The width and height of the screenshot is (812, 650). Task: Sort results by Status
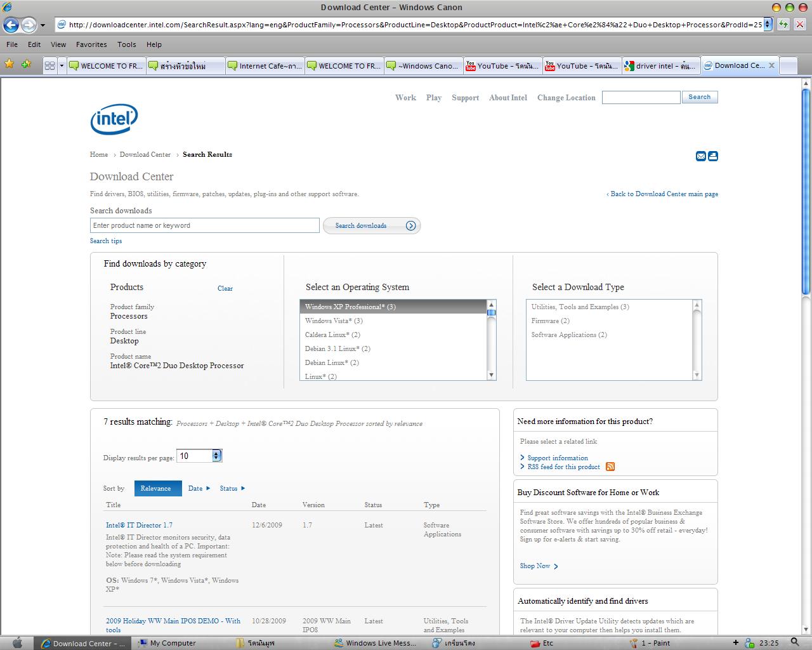232,488
